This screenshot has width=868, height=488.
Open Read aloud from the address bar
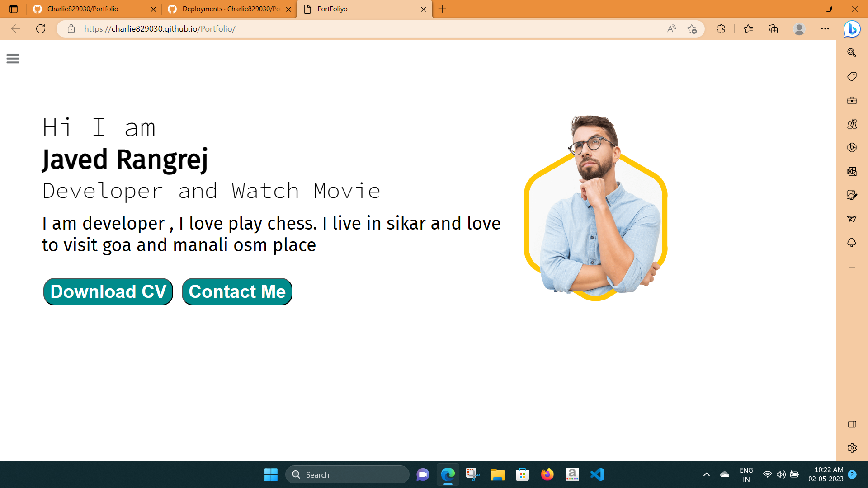[x=671, y=29]
